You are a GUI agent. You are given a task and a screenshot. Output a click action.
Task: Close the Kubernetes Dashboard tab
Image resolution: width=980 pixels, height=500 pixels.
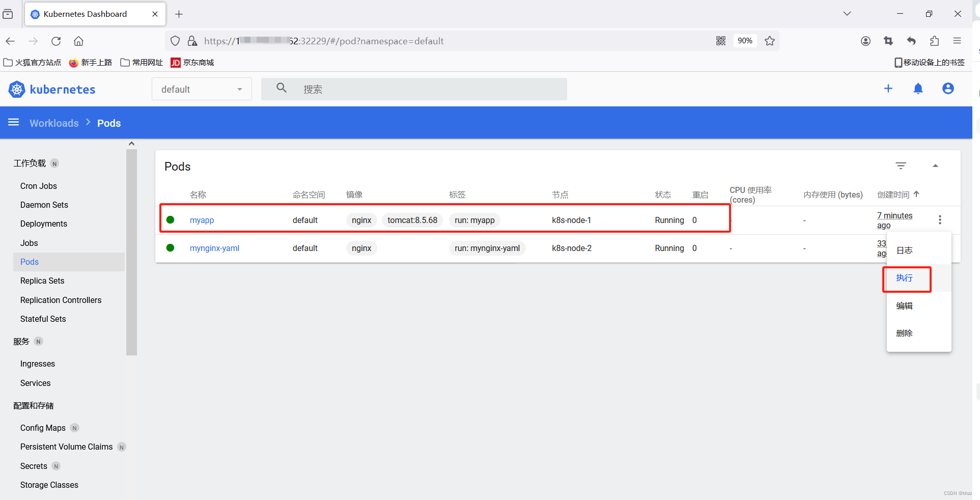coord(155,14)
